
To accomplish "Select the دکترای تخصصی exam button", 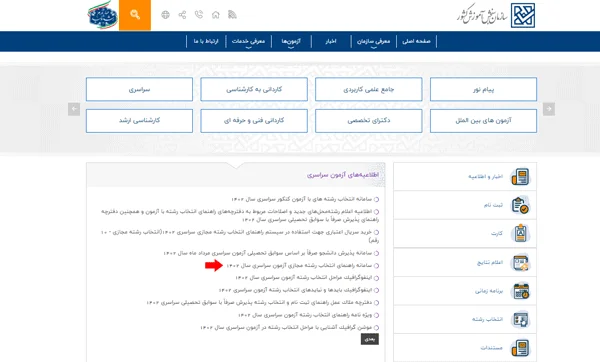I will [369, 121].
